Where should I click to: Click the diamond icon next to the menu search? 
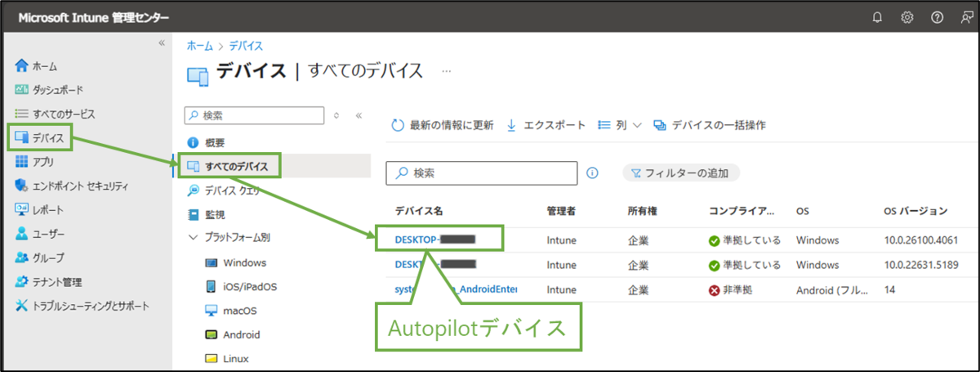pos(337,116)
